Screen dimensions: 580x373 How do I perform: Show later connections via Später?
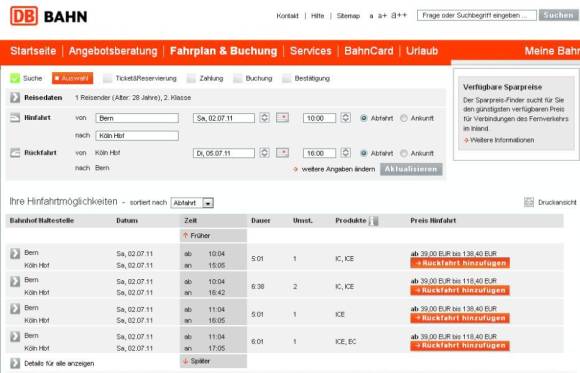point(200,361)
